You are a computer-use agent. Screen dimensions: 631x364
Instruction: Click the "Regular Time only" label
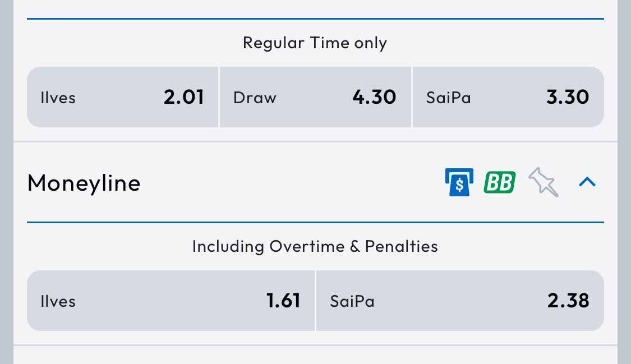tap(315, 43)
